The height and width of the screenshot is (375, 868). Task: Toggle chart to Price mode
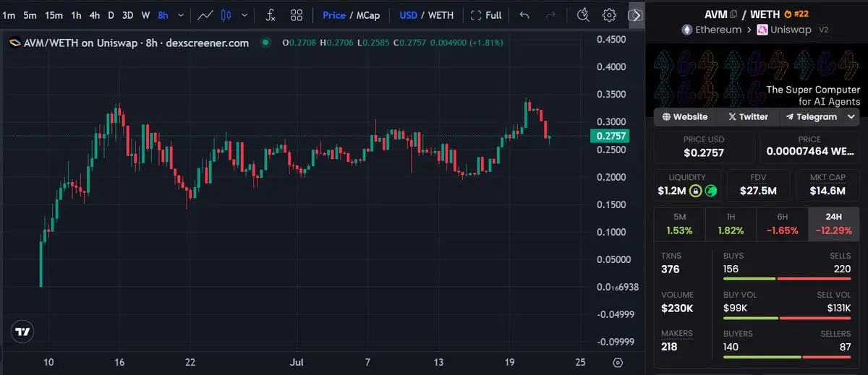tap(333, 15)
